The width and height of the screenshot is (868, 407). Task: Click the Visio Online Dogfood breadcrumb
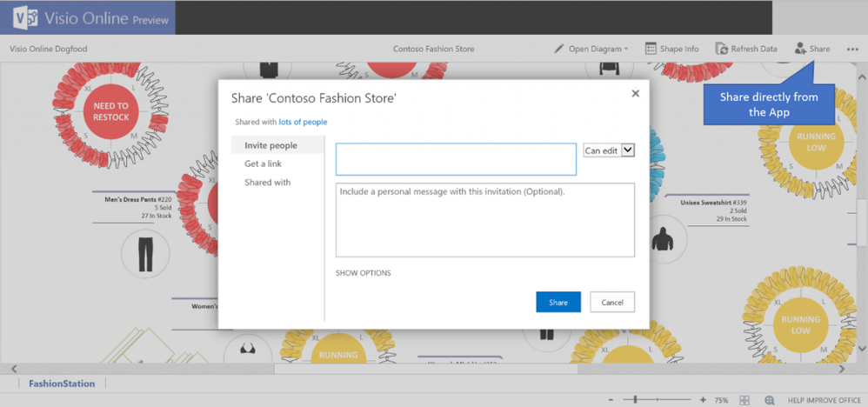pyautogui.click(x=48, y=49)
